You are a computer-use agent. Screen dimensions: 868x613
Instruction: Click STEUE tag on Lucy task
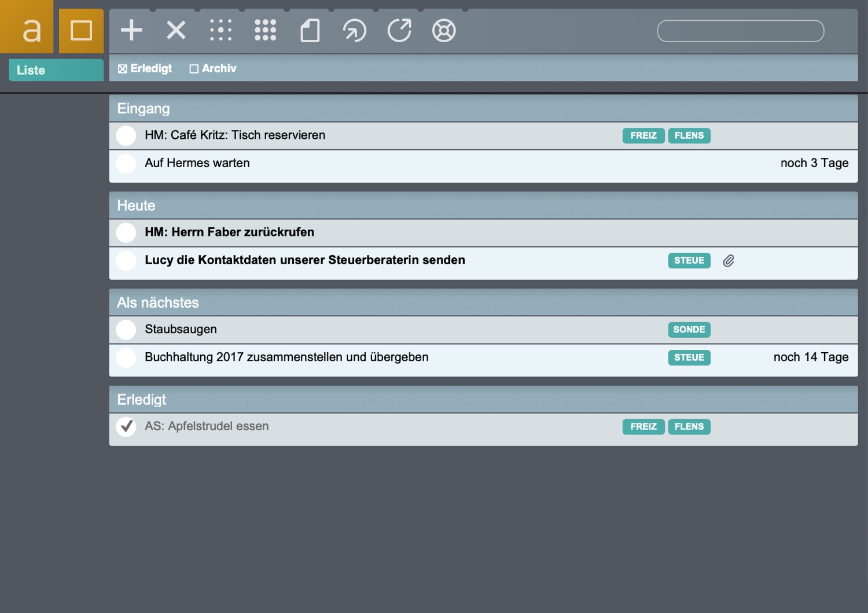(689, 260)
